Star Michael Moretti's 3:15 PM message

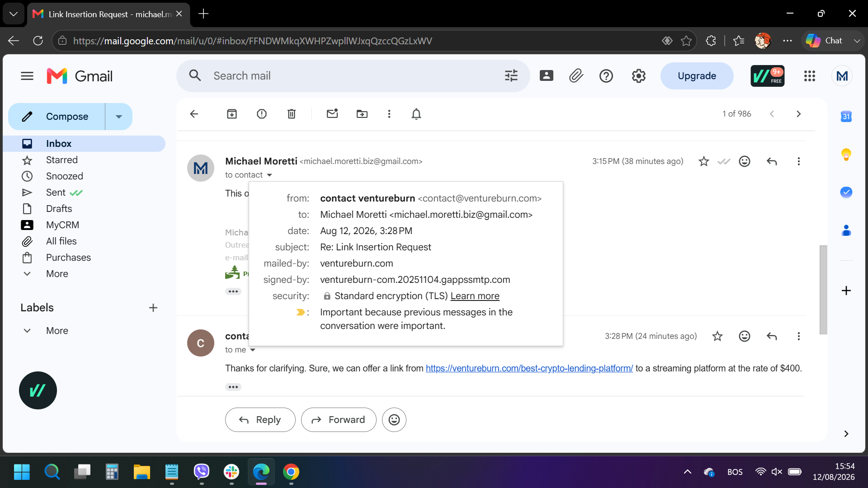pyautogui.click(x=704, y=161)
